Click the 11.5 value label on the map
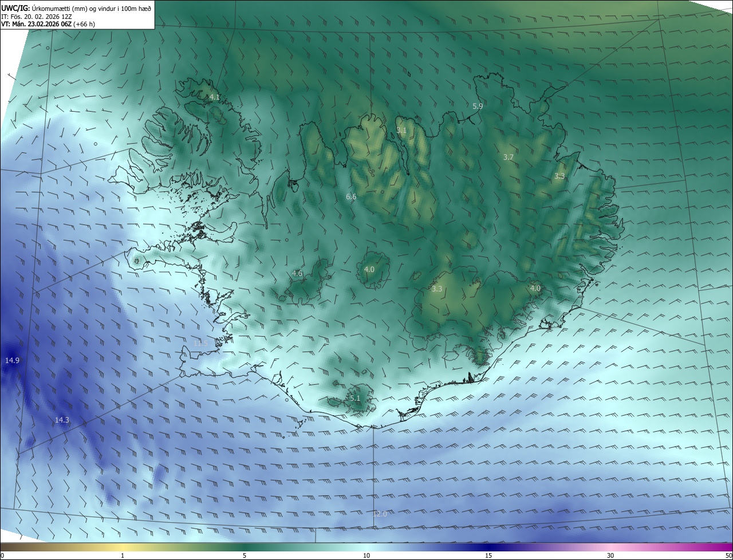Image resolution: width=733 pixels, height=560 pixels. 200,343
